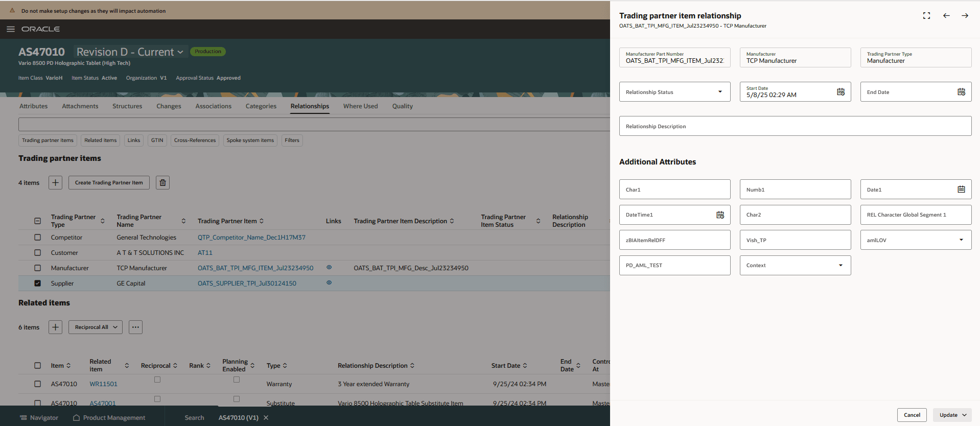Switch to the Changes tab
This screenshot has height=426, width=980.
click(169, 106)
